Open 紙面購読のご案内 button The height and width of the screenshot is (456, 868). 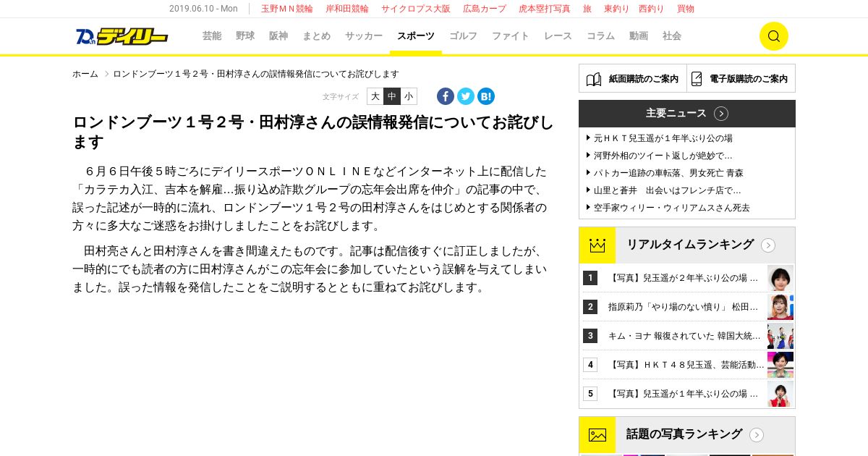click(633, 79)
